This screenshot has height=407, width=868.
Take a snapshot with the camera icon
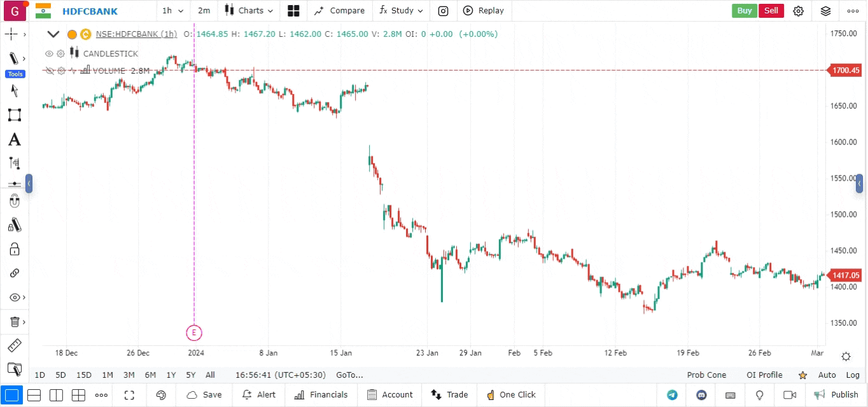[x=443, y=11]
